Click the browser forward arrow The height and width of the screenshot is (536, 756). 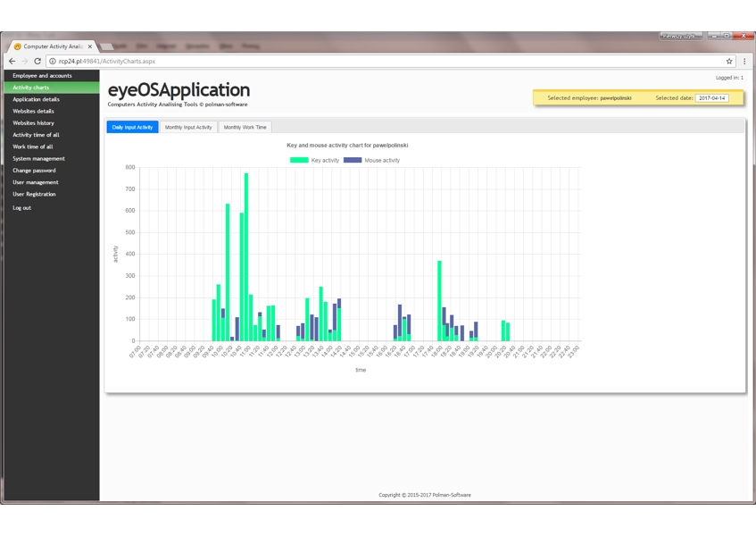pos(25,62)
